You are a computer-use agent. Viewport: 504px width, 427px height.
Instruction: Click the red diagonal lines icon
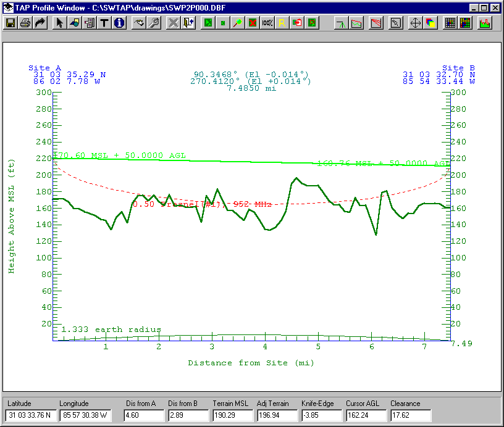[x=376, y=23]
